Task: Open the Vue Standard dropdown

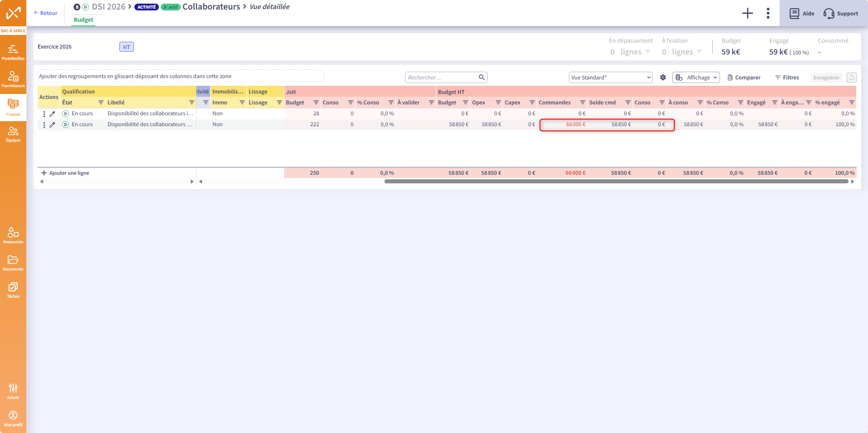Action: 610,78
